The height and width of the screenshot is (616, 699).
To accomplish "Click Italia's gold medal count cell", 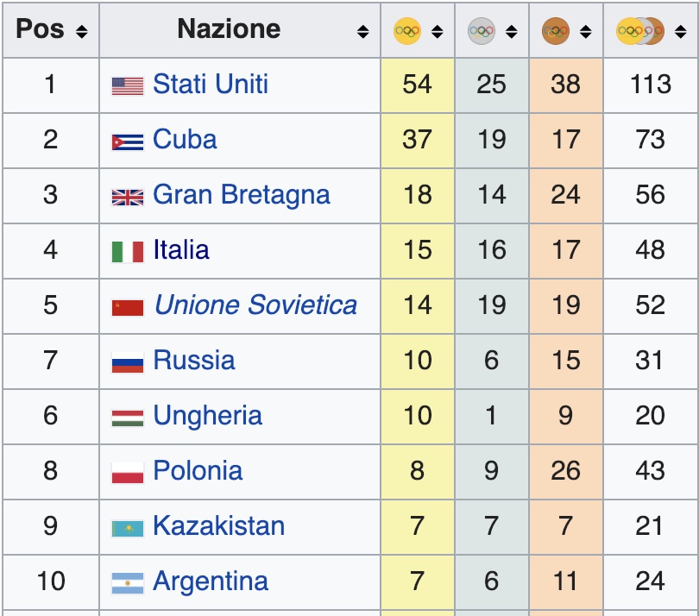I will pos(417,250).
